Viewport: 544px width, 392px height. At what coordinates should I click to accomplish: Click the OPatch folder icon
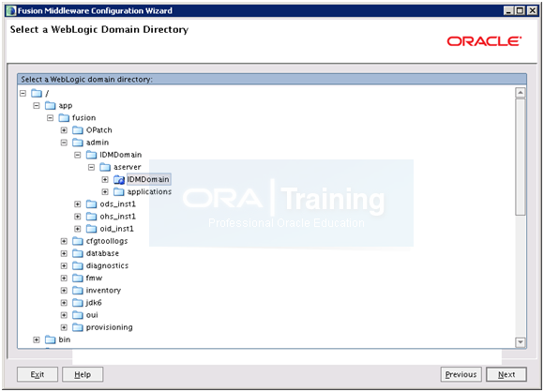(x=78, y=130)
